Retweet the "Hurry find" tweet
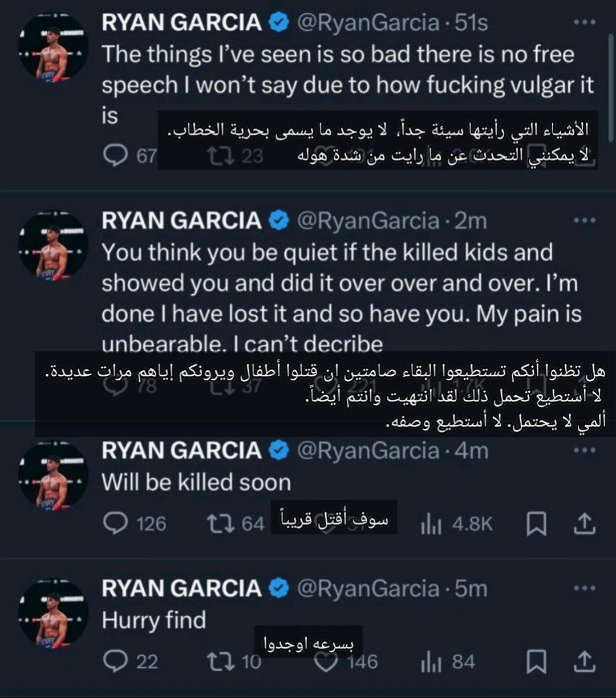 point(221,662)
